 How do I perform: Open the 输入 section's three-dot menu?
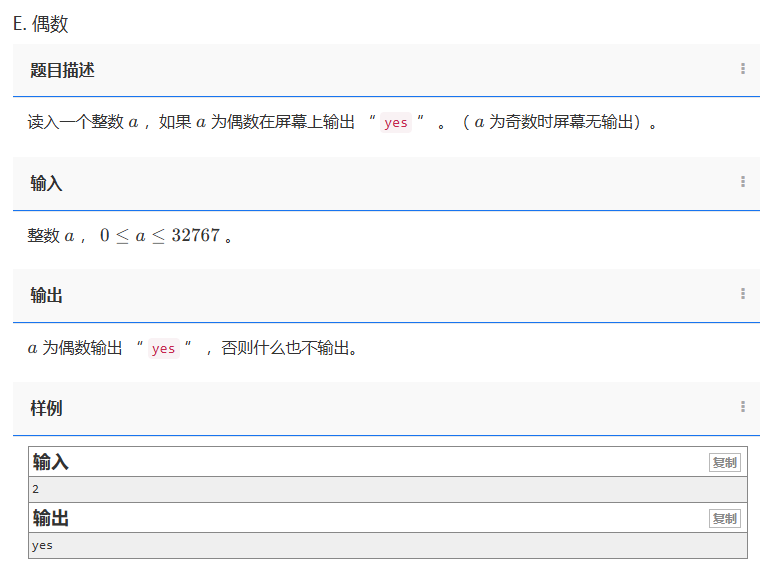pos(742,182)
